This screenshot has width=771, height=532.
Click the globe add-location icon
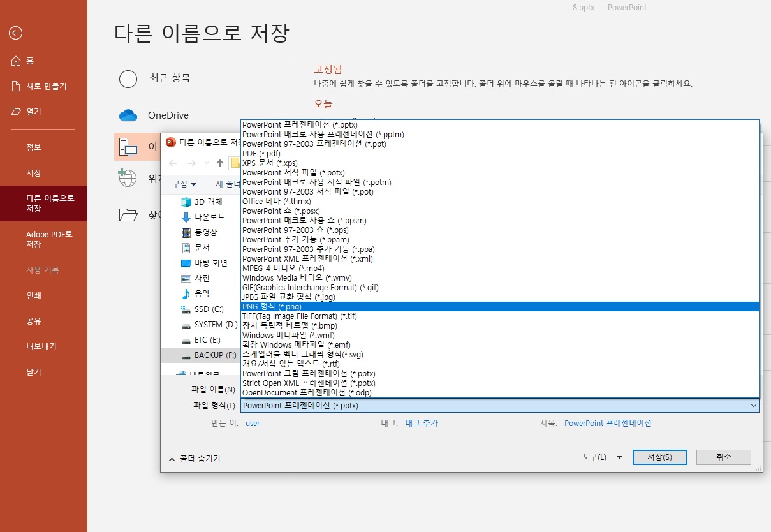click(128, 177)
